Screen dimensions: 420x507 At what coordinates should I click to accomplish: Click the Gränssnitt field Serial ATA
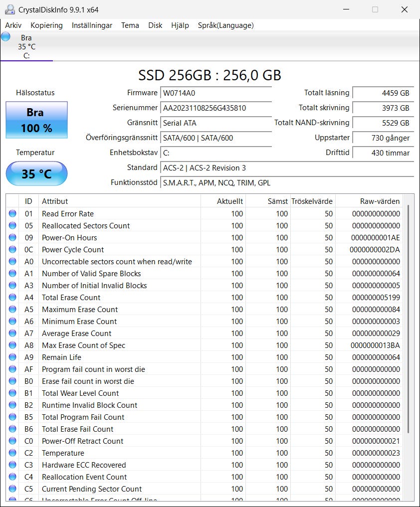tap(216, 123)
